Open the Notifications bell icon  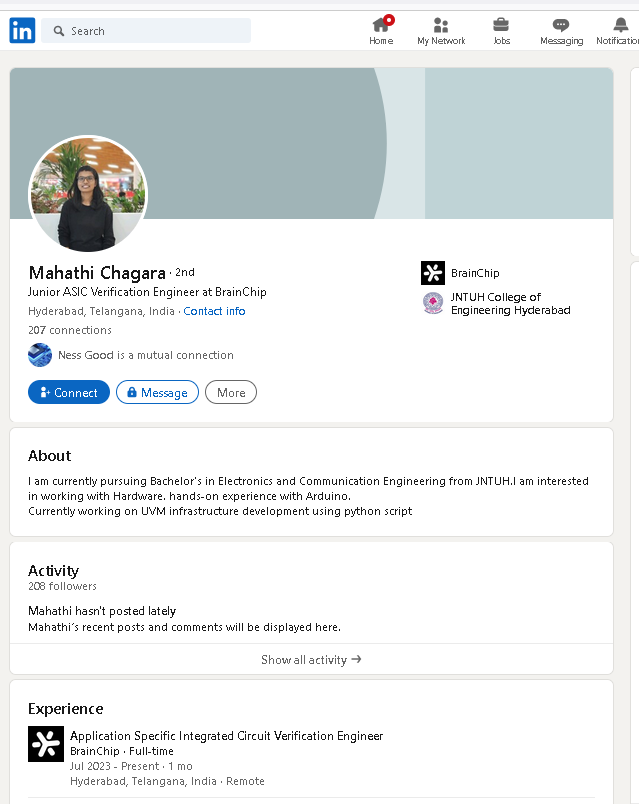coord(621,24)
